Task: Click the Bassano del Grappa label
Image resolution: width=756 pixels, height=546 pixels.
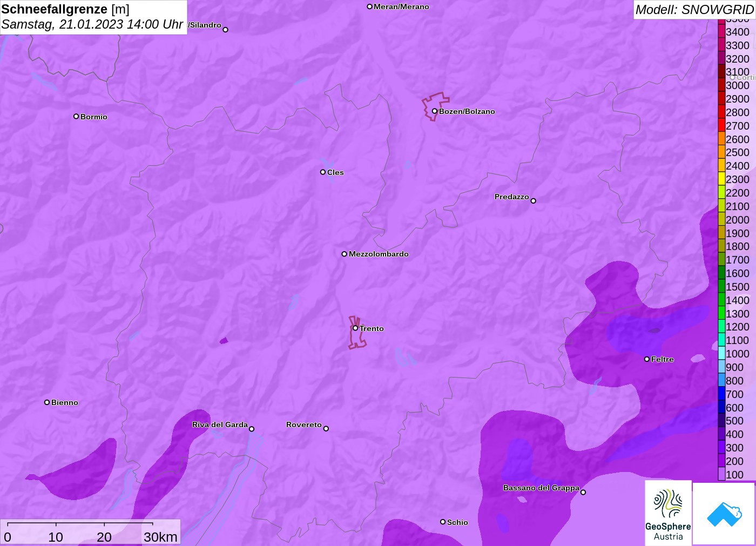Action: pos(541,488)
